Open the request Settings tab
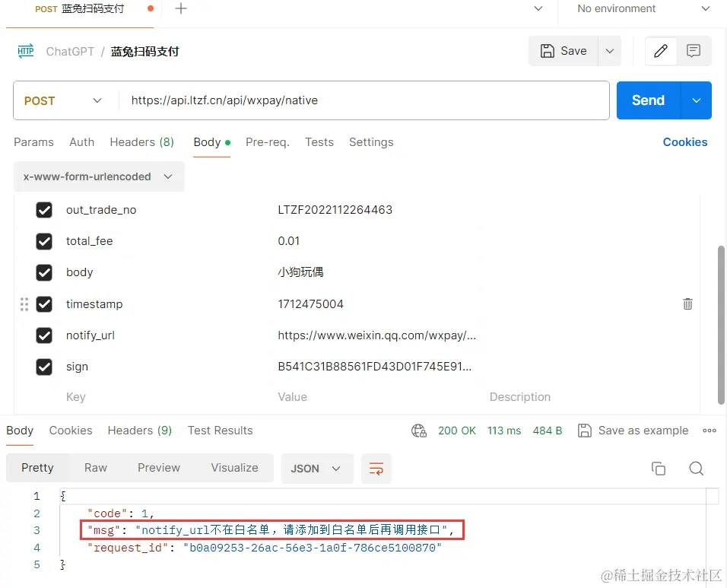 tap(371, 142)
